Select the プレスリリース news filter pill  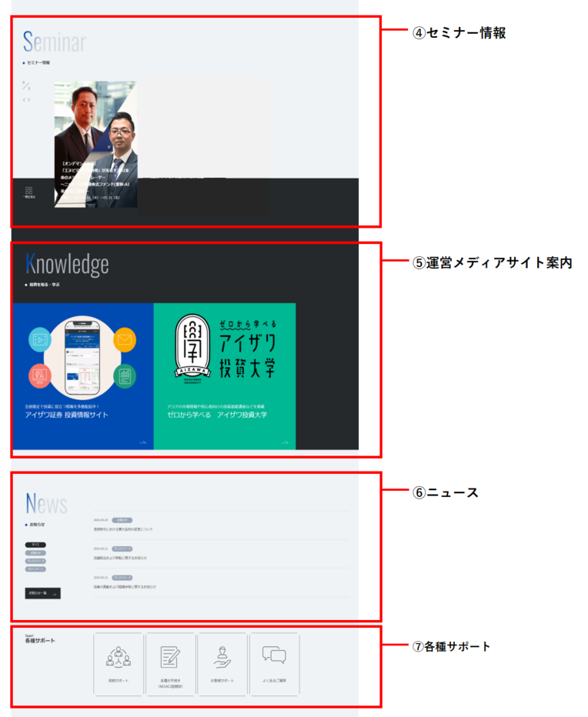point(35,561)
